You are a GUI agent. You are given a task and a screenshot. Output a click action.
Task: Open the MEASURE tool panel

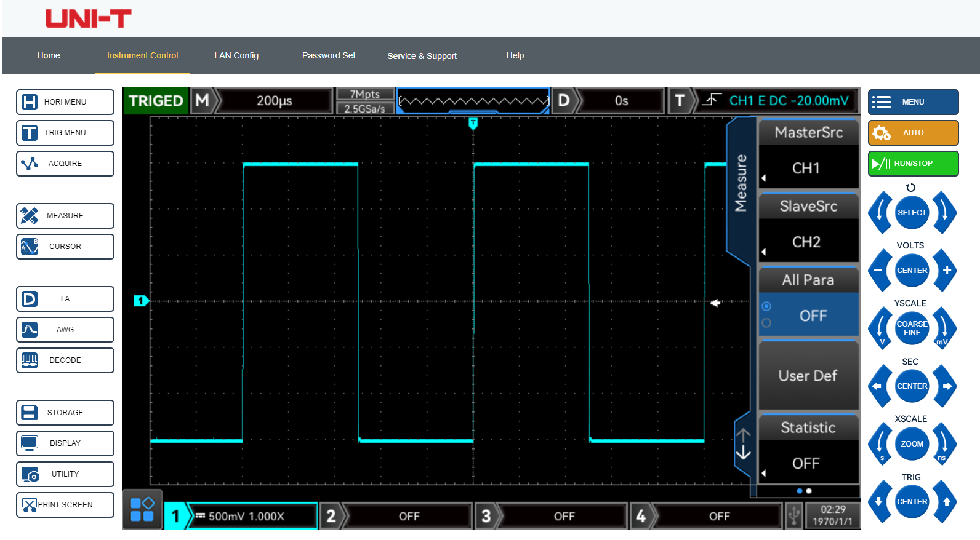(65, 216)
